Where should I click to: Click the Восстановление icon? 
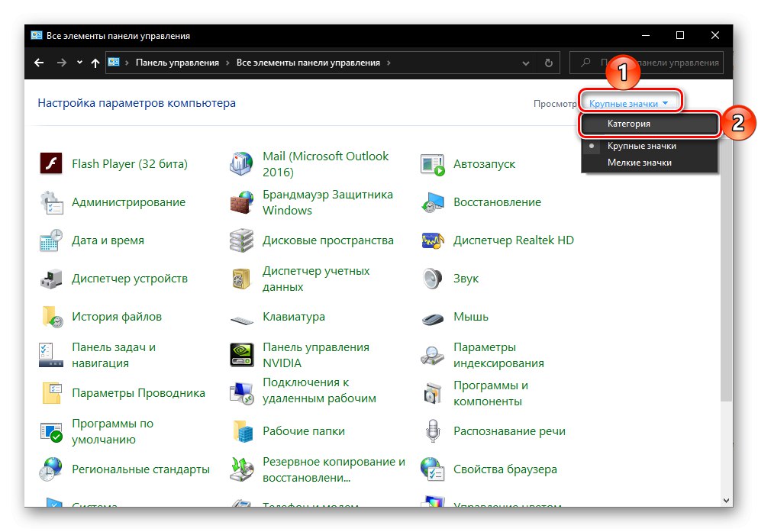(432, 202)
